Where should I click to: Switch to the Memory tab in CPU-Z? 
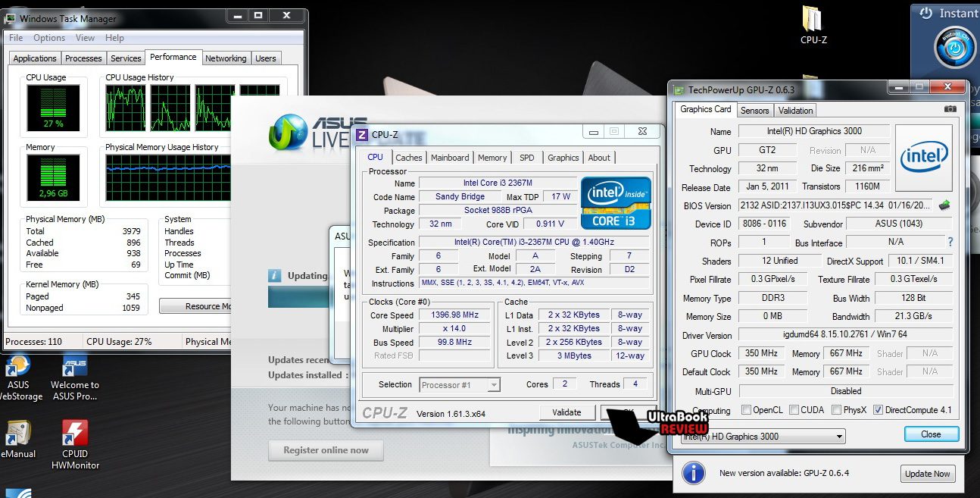(x=492, y=158)
